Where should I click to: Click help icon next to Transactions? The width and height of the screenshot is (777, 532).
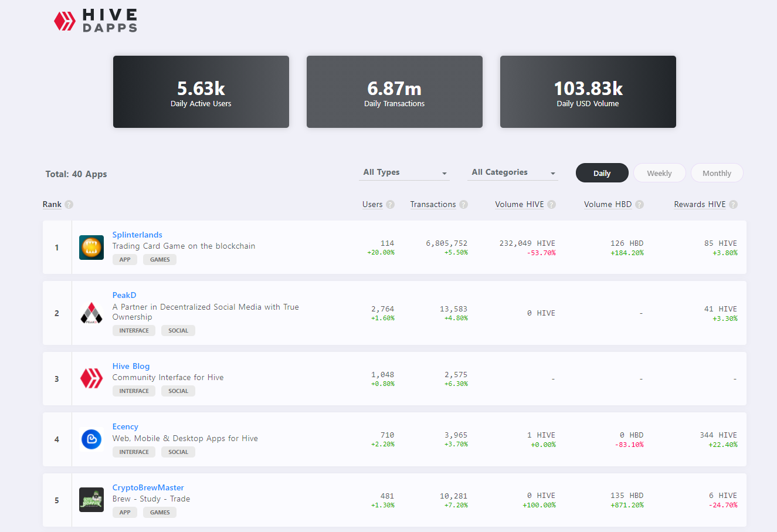click(464, 205)
